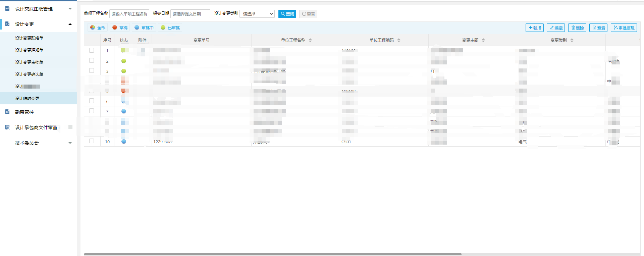Tick the checkbox for row 10
This screenshot has height=256, width=644.
click(x=92, y=141)
